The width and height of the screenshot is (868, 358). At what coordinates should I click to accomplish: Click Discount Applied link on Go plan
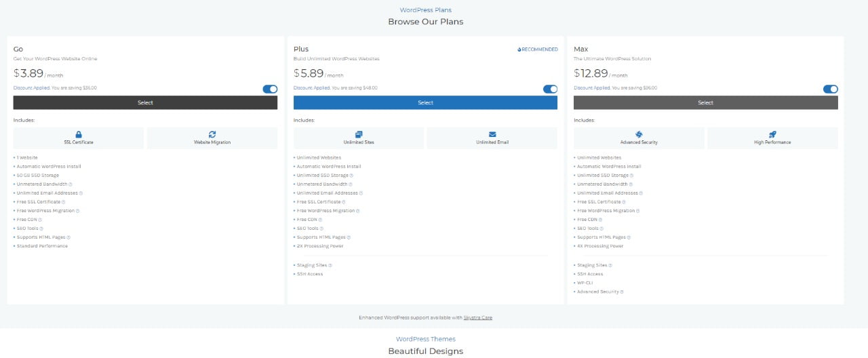(x=32, y=87)
